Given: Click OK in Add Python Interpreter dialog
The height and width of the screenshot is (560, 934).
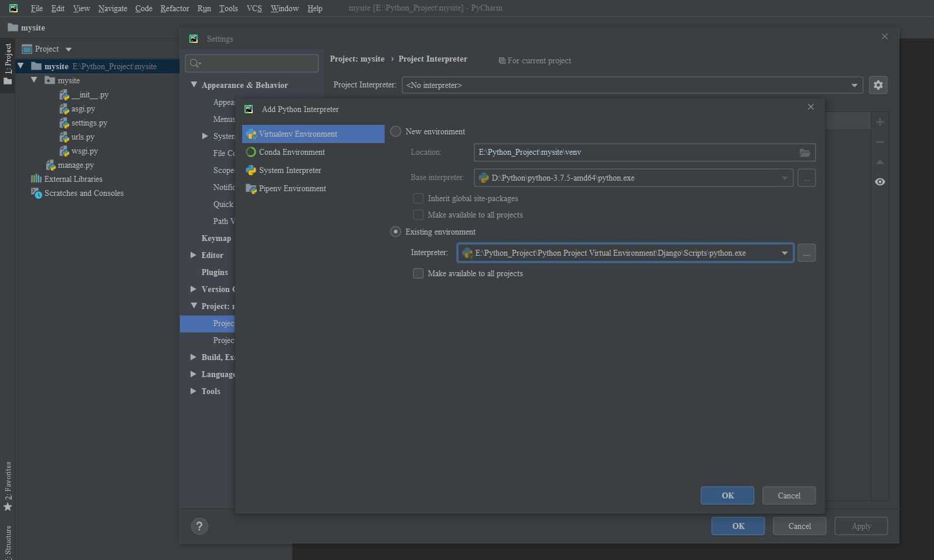Looking at the screenshot, I should pos(728,495).
